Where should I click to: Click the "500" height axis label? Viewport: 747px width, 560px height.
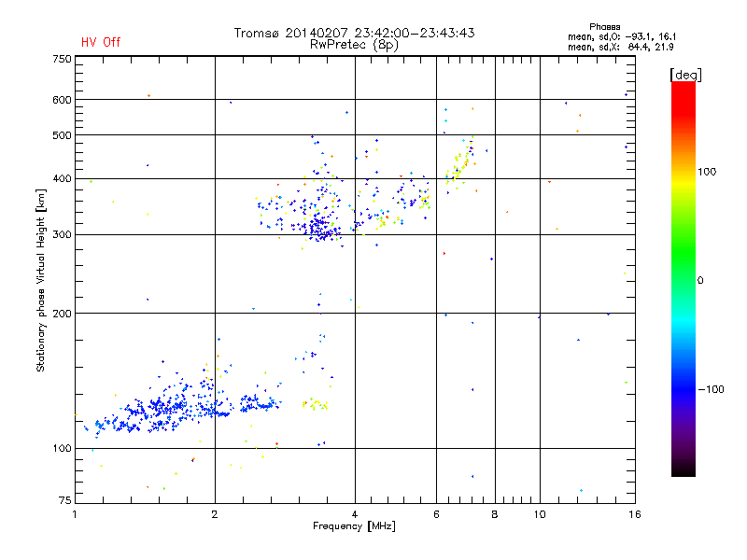62,135
